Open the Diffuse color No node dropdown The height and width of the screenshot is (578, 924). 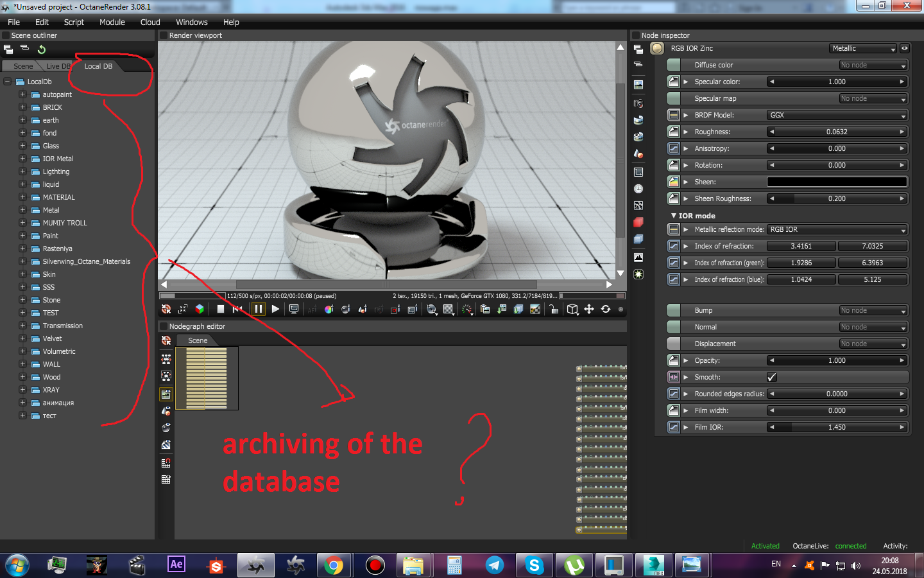[x=873, y=65]
